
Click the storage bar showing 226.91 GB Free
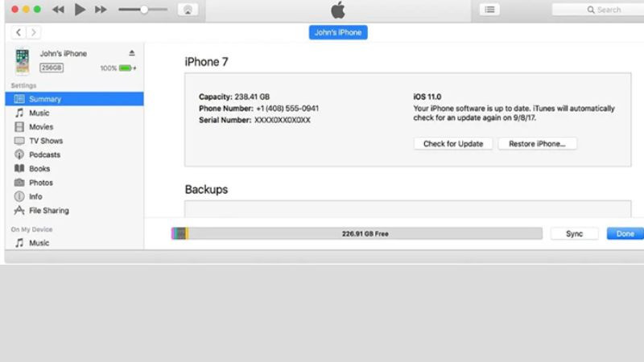click(357, 233)
